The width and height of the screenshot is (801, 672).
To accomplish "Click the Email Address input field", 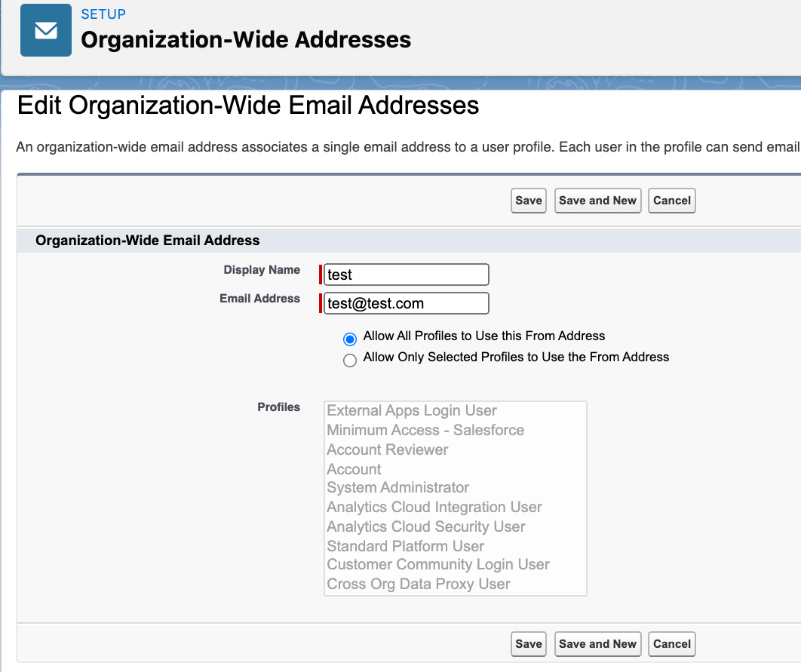I will point(405,303).
